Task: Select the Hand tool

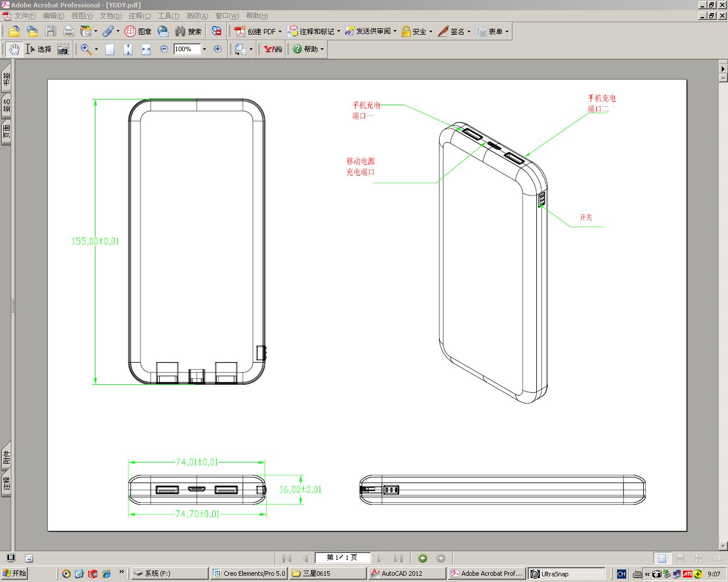Action: (x=14, y=49)
